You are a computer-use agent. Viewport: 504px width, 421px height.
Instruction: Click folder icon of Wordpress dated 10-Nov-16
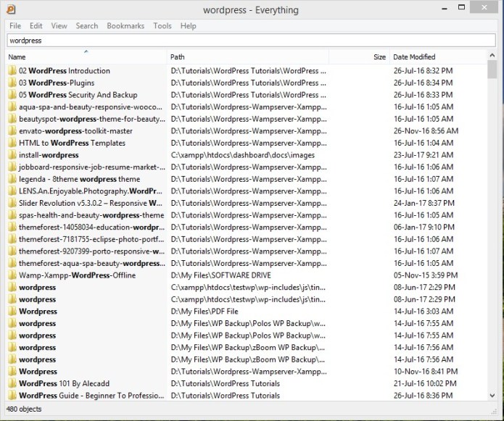tap(12, 371)
